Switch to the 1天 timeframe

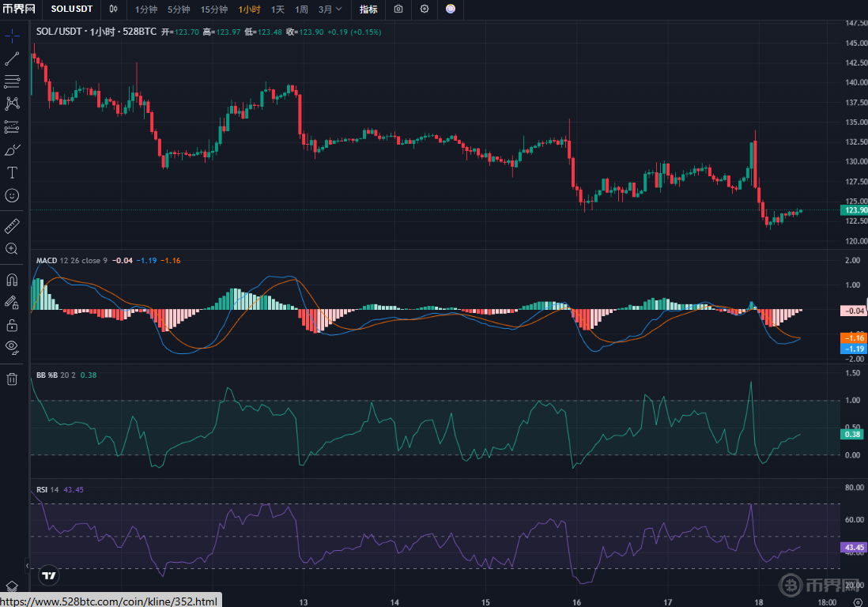[x=277, y=9]
